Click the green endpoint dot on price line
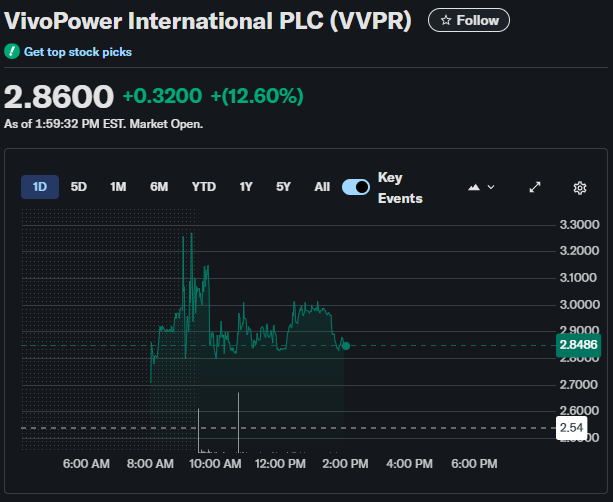This screenshot has width=613, height=502. click(346, 346)
